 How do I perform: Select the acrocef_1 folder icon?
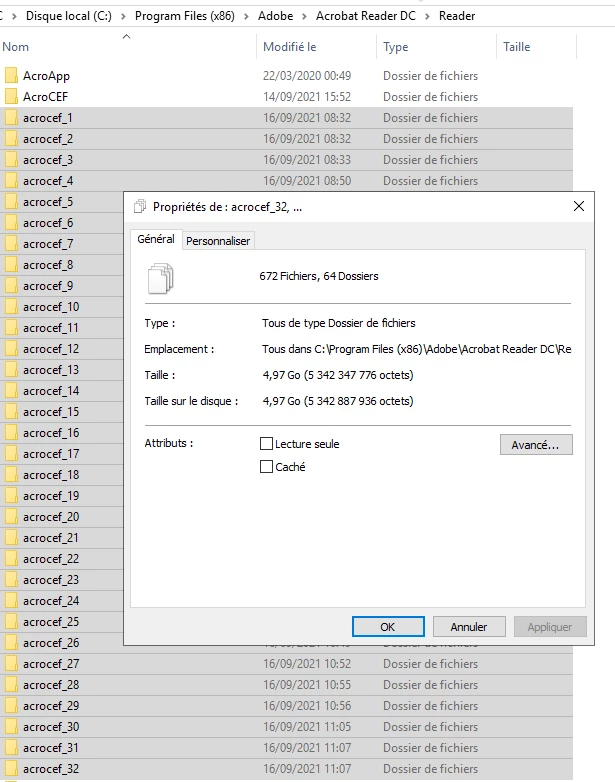(11, 118)
